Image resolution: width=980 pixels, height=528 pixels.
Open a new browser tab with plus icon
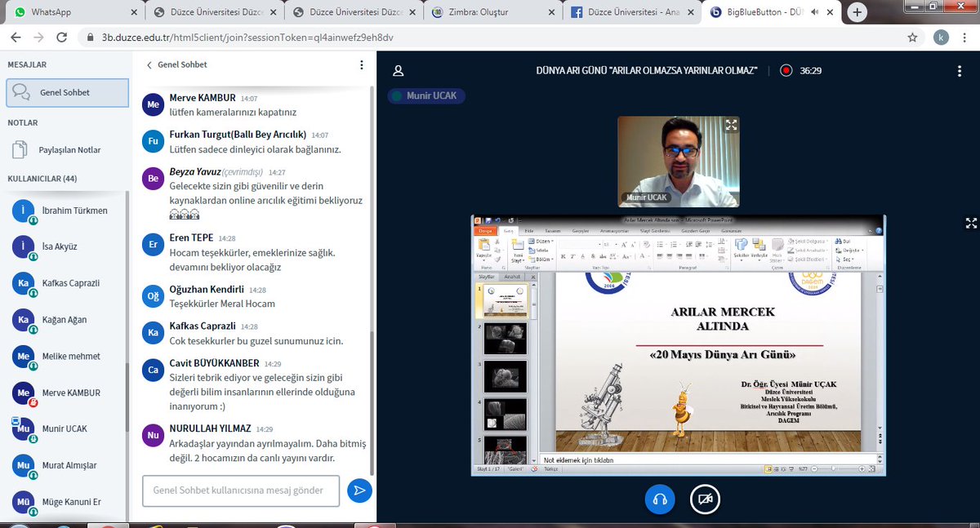click(x=857, y=12)
